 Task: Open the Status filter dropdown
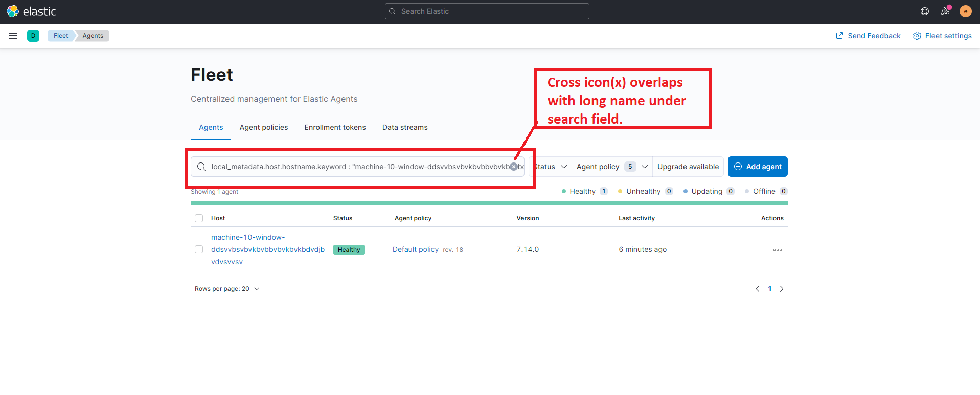pos(550,167)
